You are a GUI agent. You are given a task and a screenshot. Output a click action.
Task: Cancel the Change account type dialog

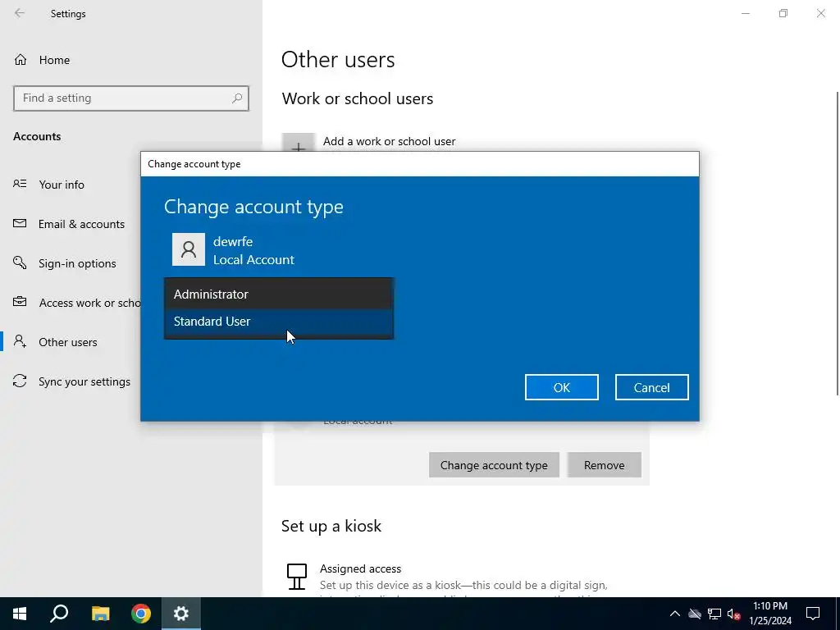[651, 387]
